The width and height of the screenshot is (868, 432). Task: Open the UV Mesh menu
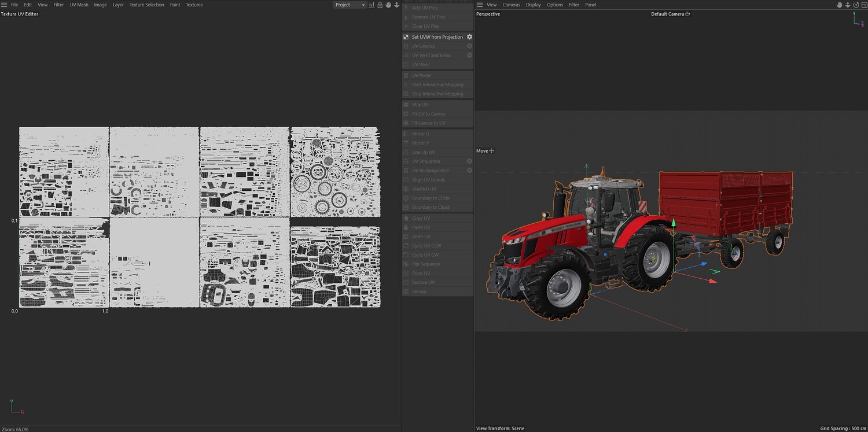(x=79, y=5)
